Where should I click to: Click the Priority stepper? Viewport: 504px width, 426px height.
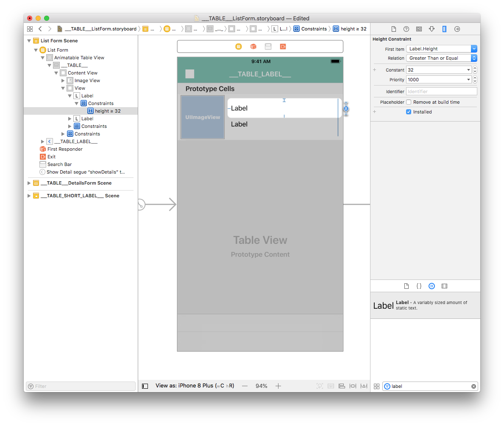point(475,80)
